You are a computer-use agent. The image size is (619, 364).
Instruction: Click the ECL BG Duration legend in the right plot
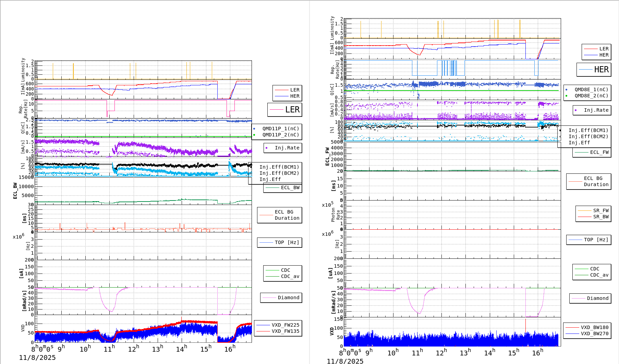pyautogui.click(x=589, y=181)
